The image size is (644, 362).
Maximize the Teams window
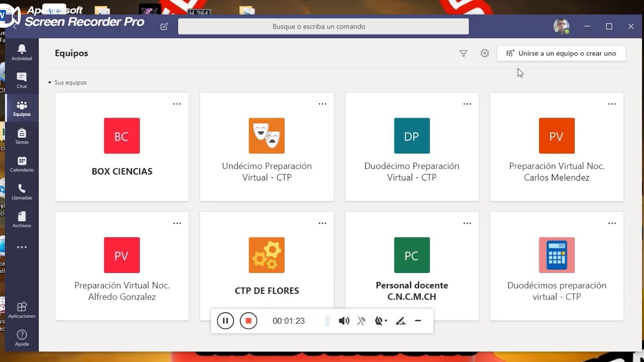tap(609, 27)
